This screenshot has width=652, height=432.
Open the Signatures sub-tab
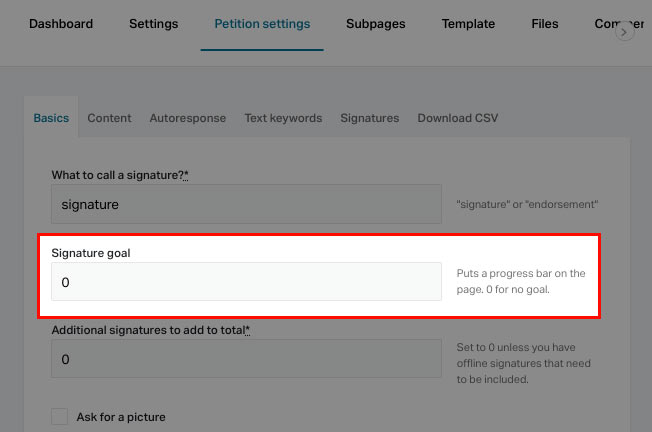point(369,118)
